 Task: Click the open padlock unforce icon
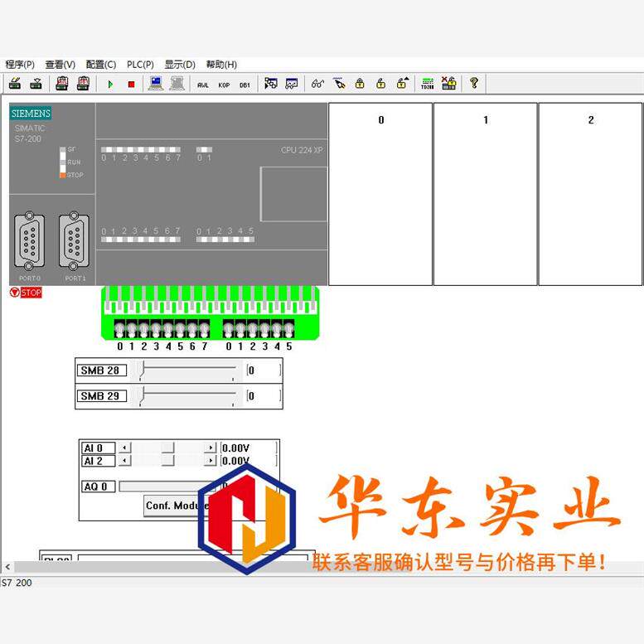pyautogui.click(x=381, y=84)
